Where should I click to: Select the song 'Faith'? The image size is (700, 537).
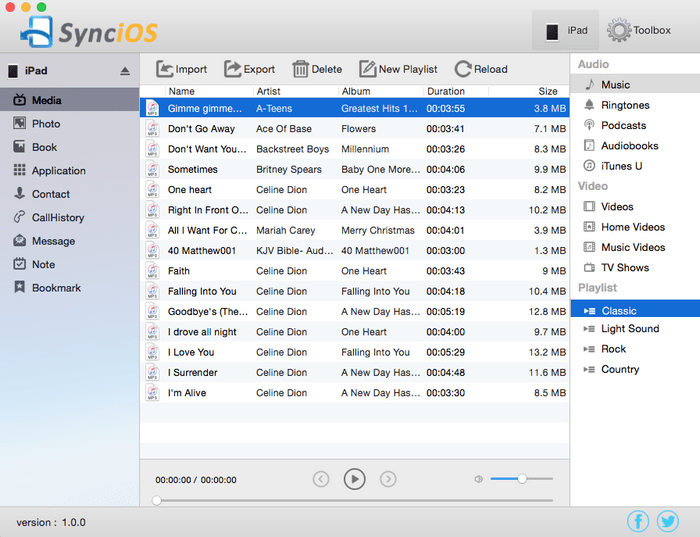coord(354,271)
